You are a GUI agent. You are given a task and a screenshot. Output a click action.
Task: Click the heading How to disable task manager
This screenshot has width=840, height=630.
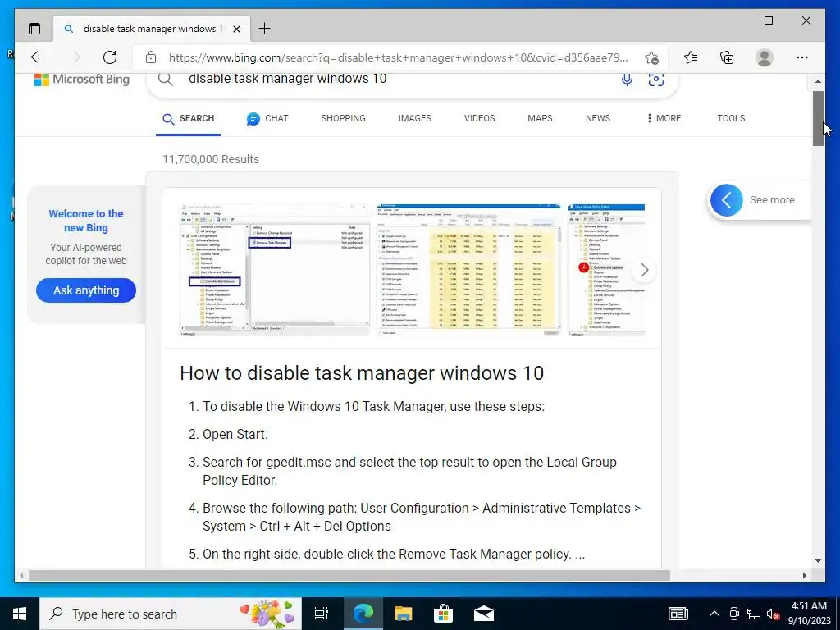click(362, 373)
